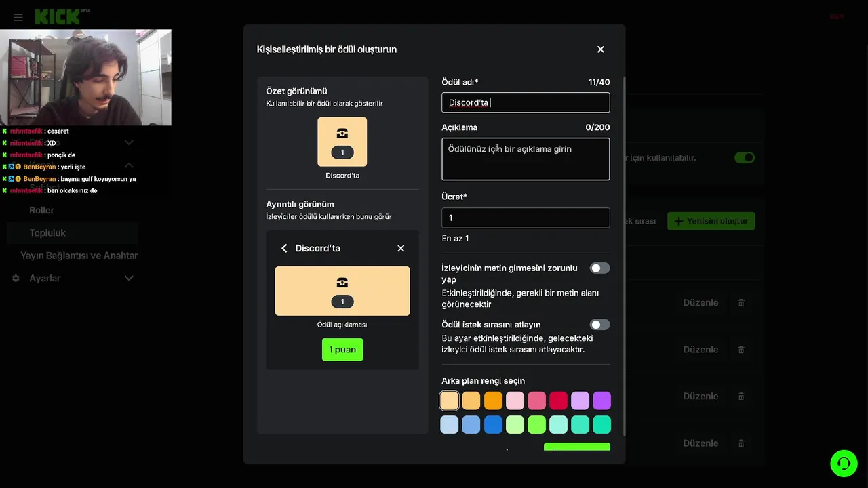Expand the Ayarlar sidebar section
This screenshot has width=868, height=488.
tap(129, 278)
